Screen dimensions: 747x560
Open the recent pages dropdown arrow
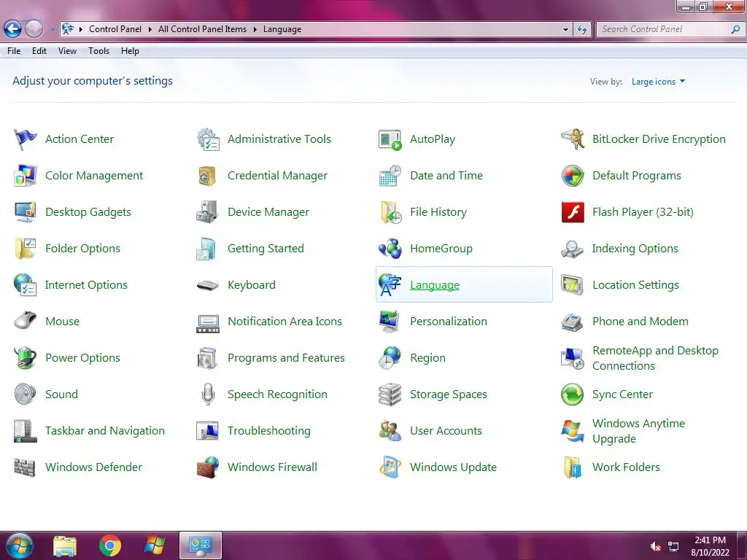tap(52, 29)
